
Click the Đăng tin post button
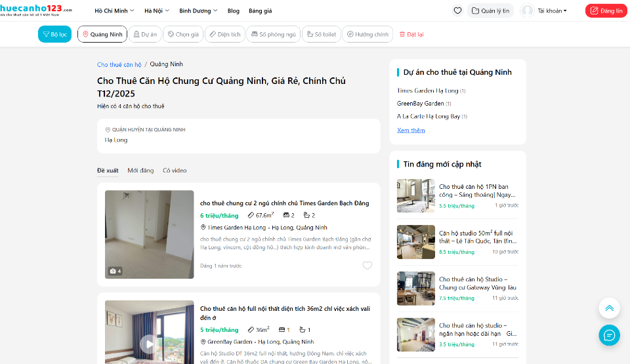(606, 10)
